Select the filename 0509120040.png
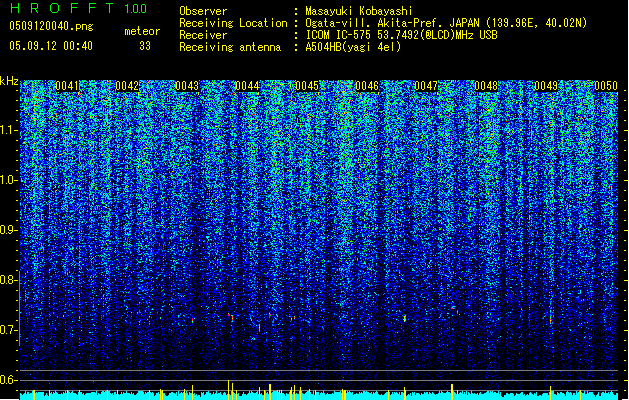The height and width of the screenshot is (400, 629). point(51,26)
